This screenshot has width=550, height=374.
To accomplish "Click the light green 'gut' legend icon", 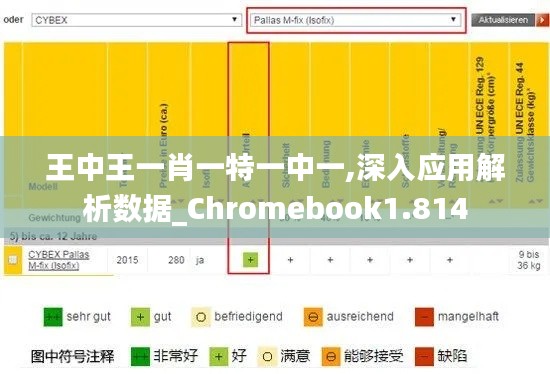I will point(140,317).
